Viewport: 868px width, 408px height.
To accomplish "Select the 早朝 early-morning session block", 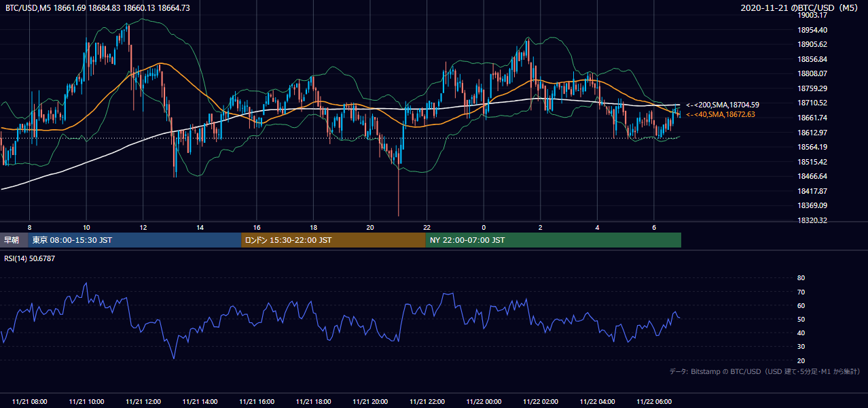I will click(14, 240).
